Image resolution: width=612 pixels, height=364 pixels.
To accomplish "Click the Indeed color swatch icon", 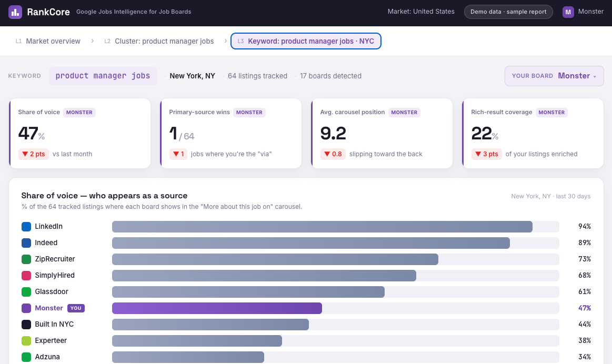I will [26, 243].
